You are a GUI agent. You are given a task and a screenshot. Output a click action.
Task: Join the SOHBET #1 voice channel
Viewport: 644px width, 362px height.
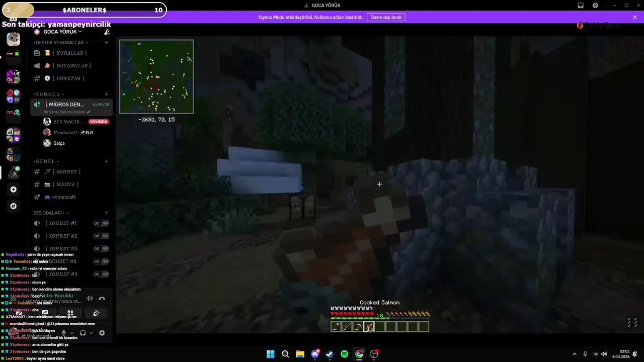coord(71,223)
